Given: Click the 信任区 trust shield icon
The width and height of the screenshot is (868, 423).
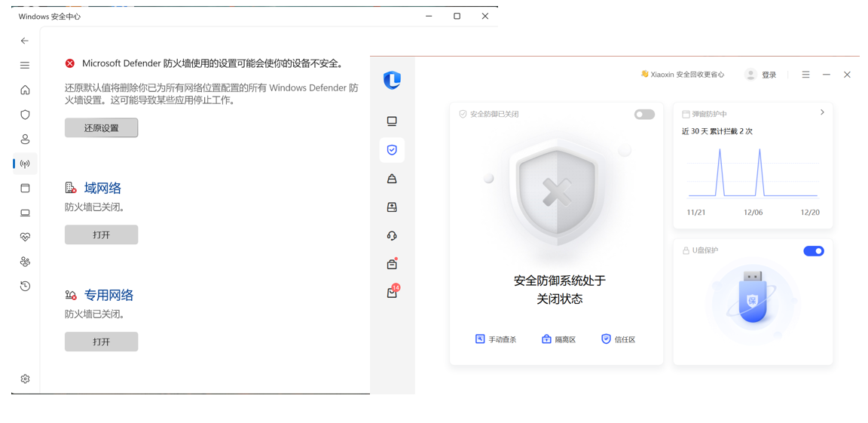Looking at the screenshot, I should pyautogui.click(x=606, y=339).
